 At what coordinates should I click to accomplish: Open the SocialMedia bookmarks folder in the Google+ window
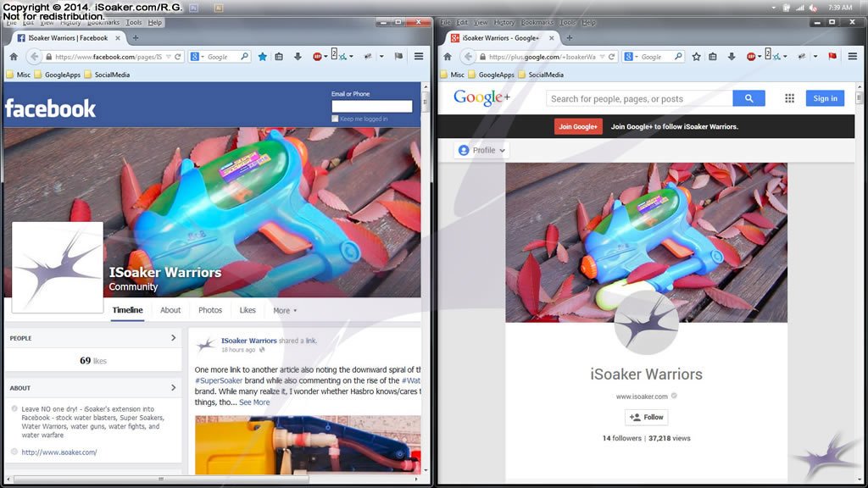[540, 75]
